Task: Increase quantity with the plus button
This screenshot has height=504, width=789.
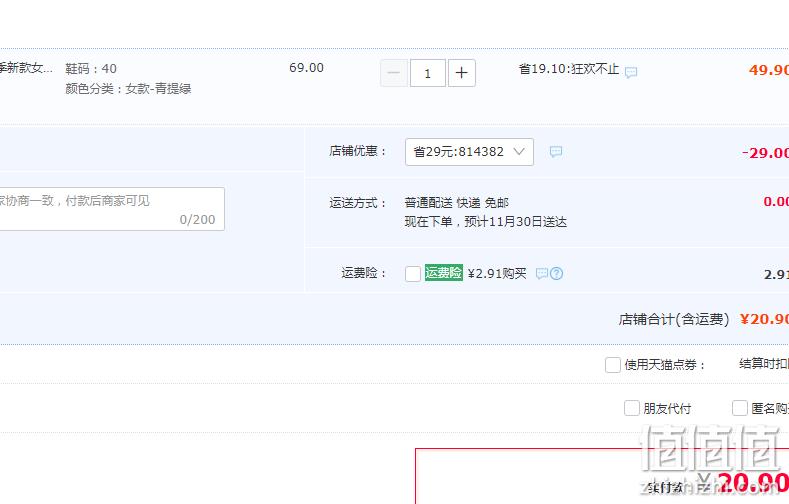Action: (x=461, y=73)
